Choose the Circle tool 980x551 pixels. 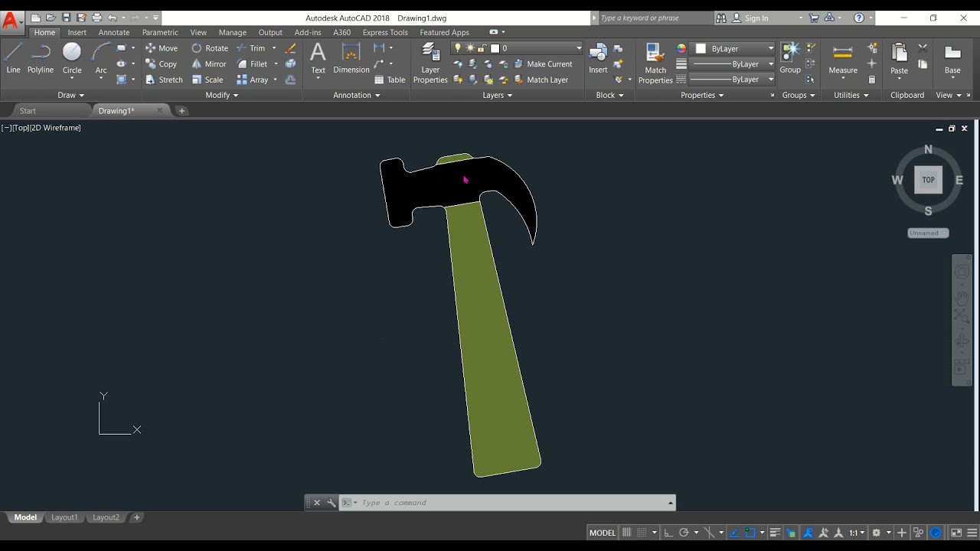pos(72,58)
